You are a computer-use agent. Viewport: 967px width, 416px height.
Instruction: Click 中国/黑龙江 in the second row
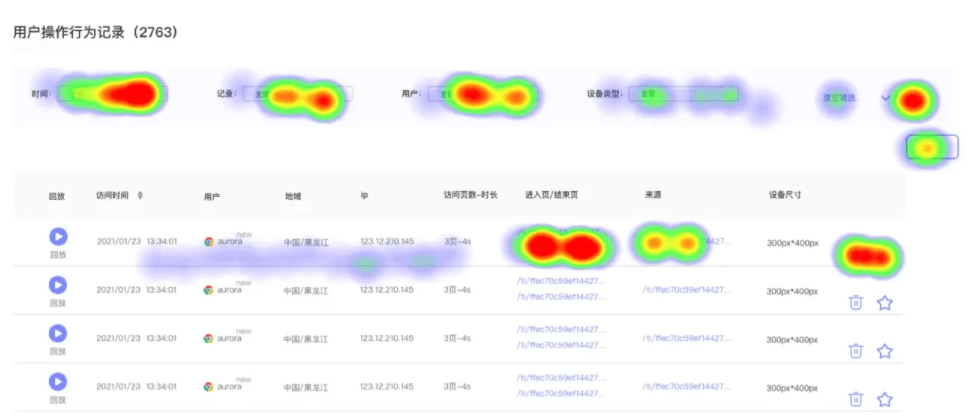(306, 290)
